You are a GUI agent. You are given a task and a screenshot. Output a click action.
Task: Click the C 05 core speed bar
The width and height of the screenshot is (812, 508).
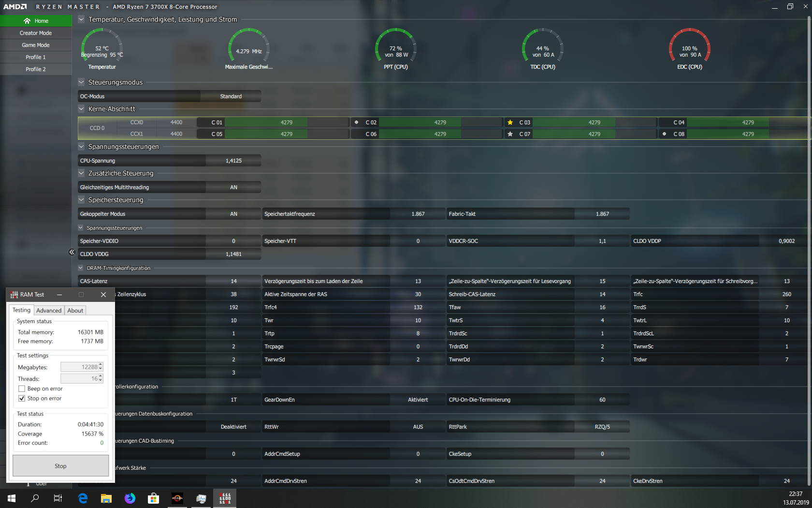(286, 134)
